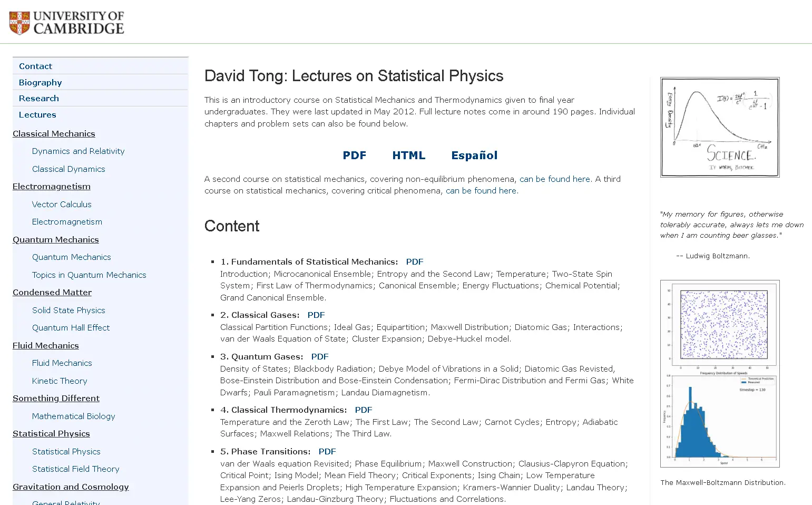
Task: Select Dynamics and Relativity lectures
Action: [x=78, y=151]
